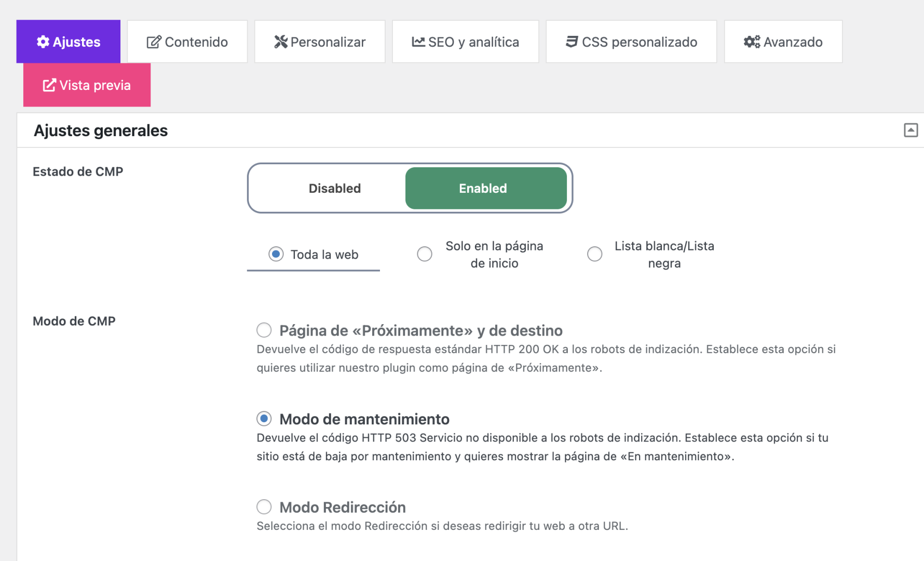This screenshot has height=561, width=924.
Task: Click the Ajustes generales heading
Action: [101, 130]
